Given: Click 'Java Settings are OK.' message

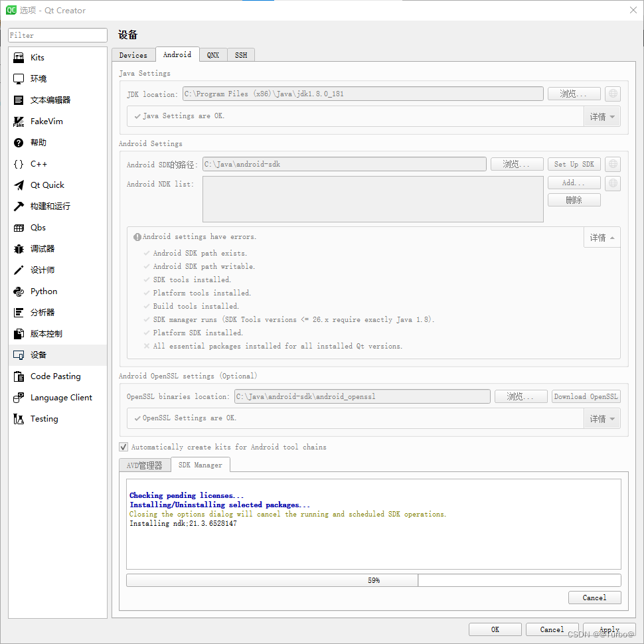Looking at the screenshot, I should tap(184, 116).
